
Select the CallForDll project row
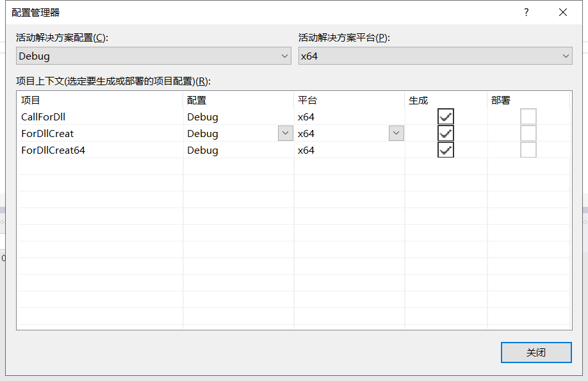44,117
